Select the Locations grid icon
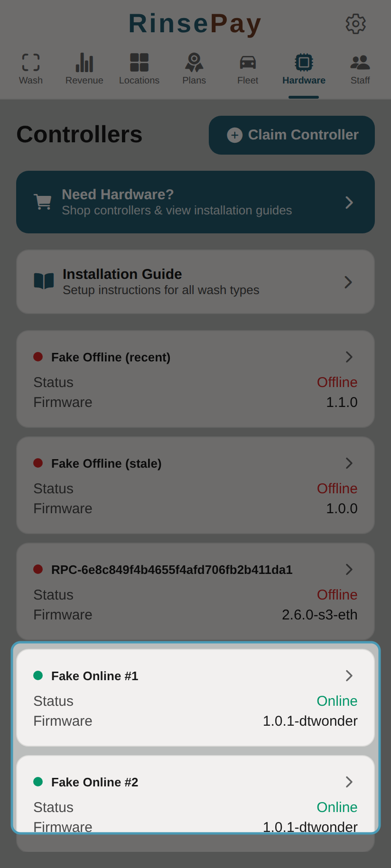Image resolution: width=391 pixels, height=868 pixels. click(x=139, y=62)
